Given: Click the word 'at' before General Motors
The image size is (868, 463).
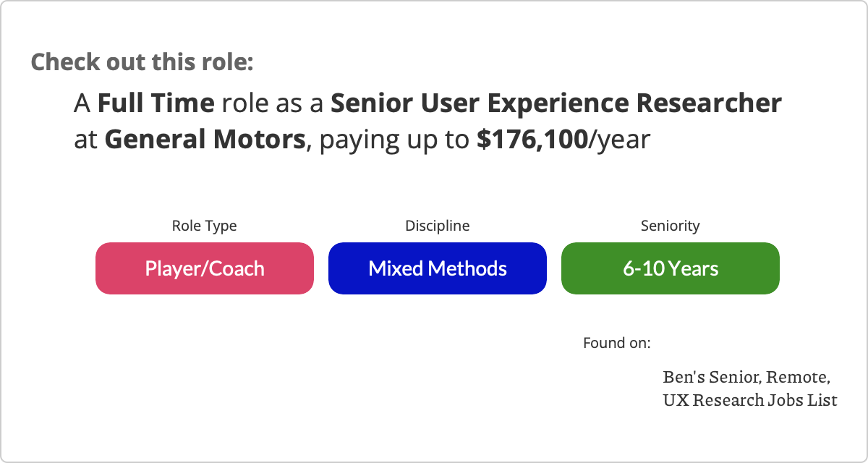Looking at the screenshot, I should [x=85, y=139].
